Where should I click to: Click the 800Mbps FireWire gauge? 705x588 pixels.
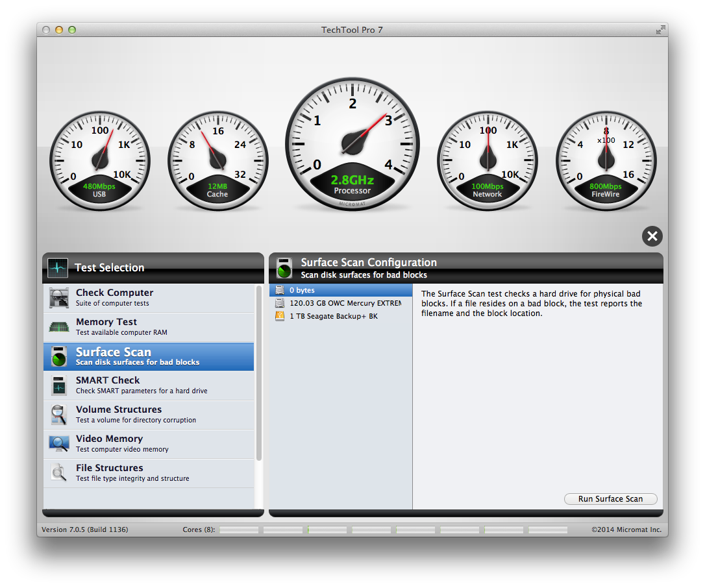(606, 161)
